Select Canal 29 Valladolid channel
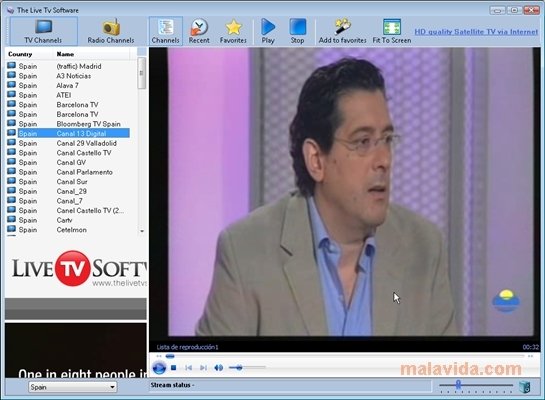The image size is (545, 400). (74, 143)
